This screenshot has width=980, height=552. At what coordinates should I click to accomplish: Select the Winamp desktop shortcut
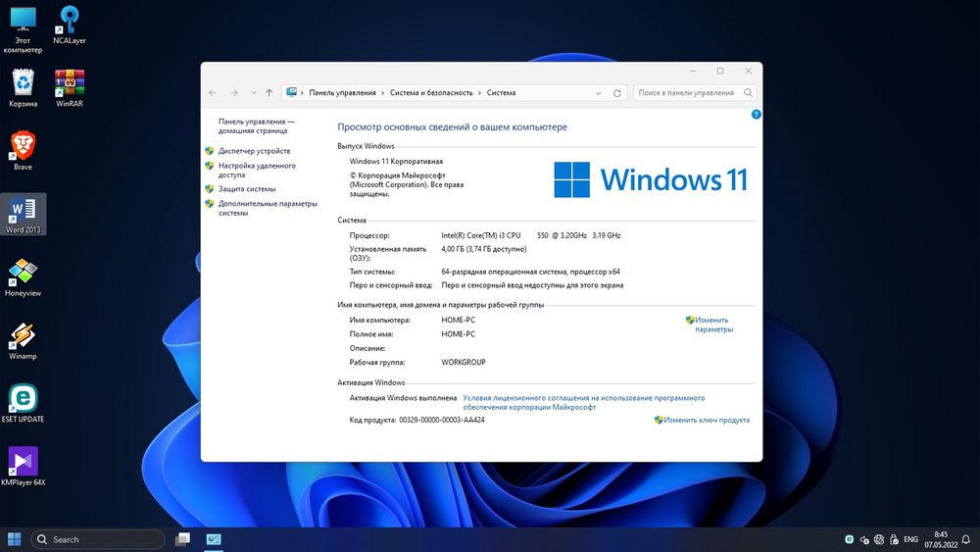24,340
